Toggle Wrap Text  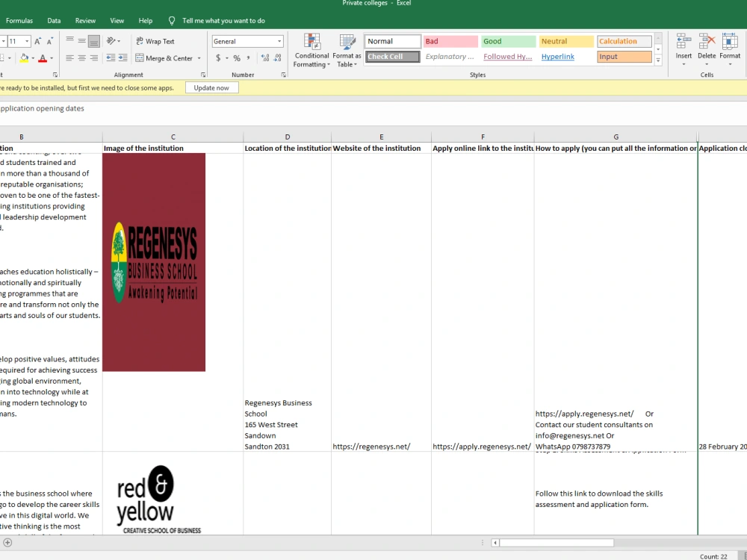pos(155,41)
